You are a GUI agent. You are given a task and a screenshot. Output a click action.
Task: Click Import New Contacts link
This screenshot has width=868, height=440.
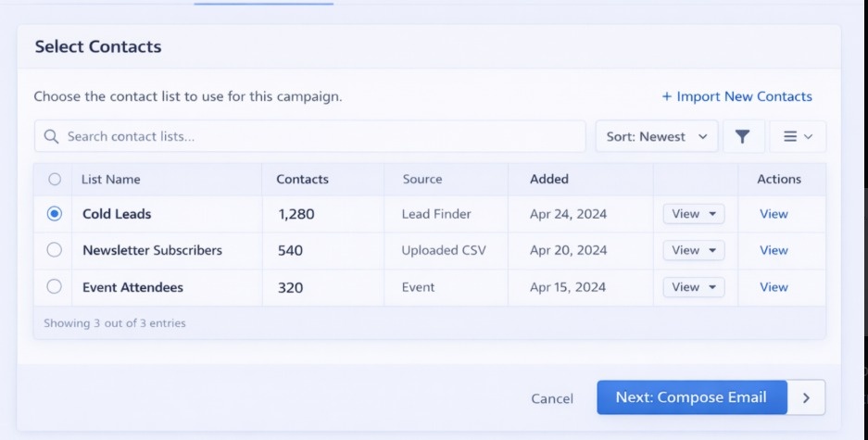(736, 96)
